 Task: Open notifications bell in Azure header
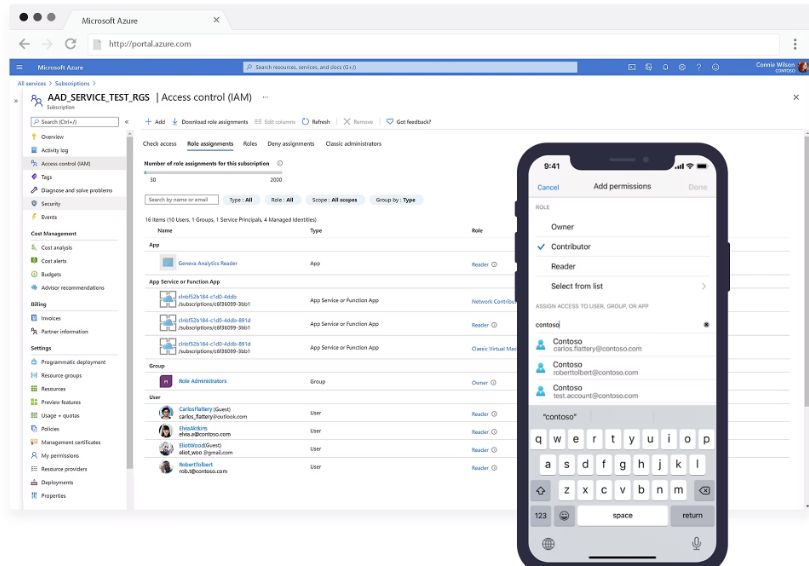[x=666, y=67]
